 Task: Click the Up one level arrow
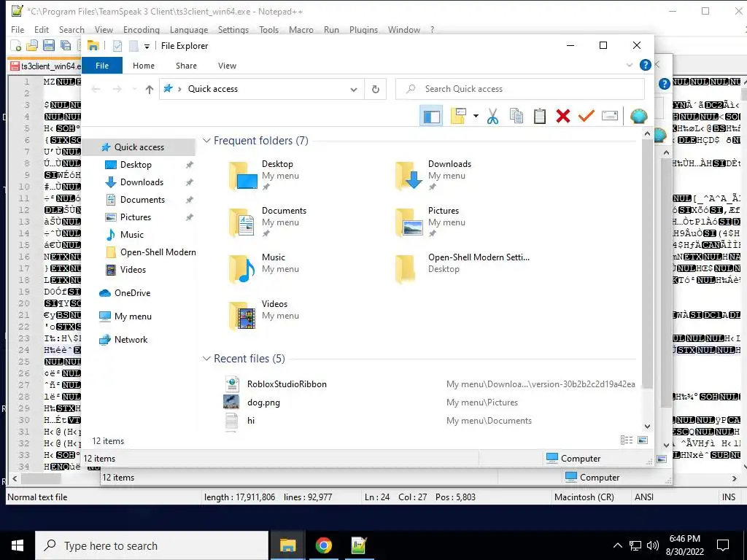149,89
